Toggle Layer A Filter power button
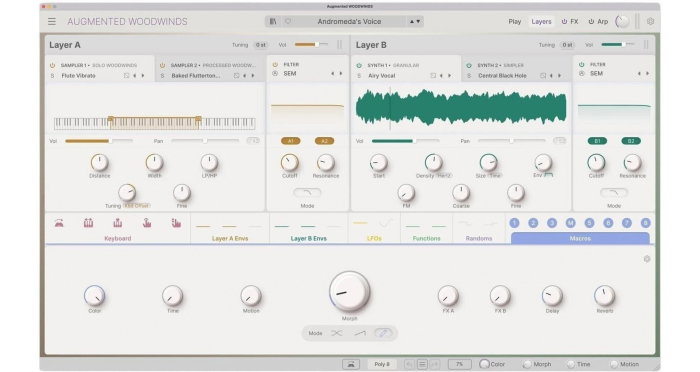Screen dimensions: 700x372 [x=275, y=65]
